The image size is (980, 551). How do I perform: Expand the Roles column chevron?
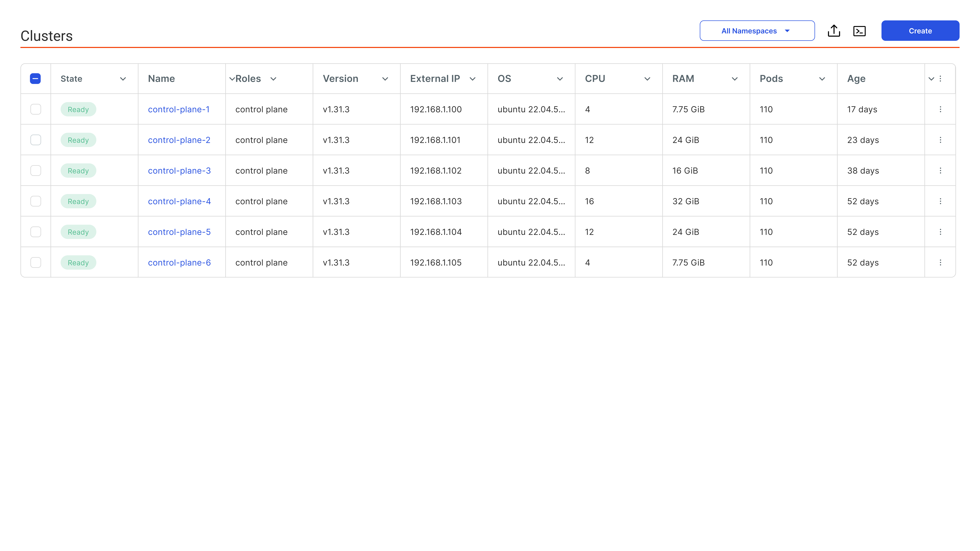273,79
